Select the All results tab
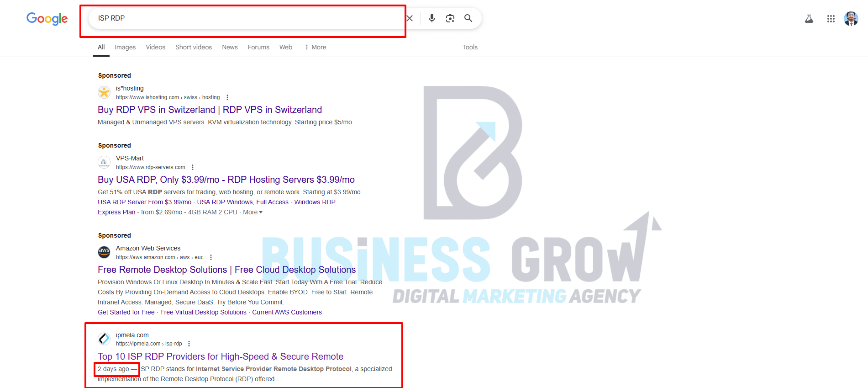Image resolution: width=868 pixels, height=388 pixels. pyautogui.click(x=101, y=47)
